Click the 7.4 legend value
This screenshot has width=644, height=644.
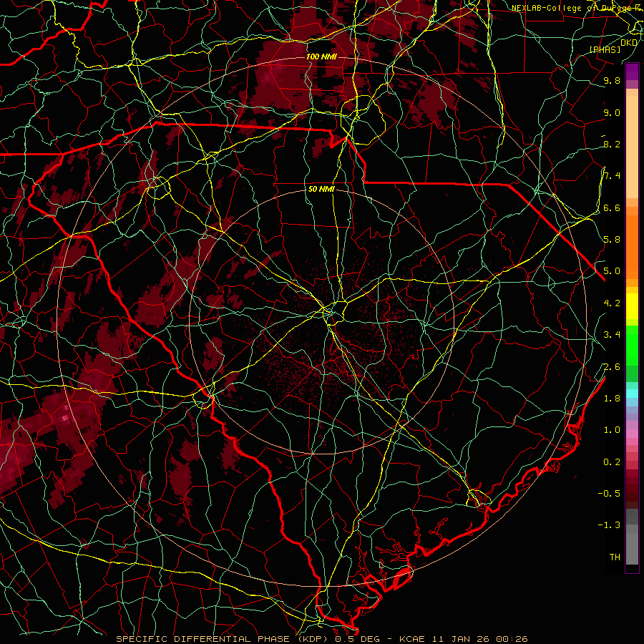[612, 176]
